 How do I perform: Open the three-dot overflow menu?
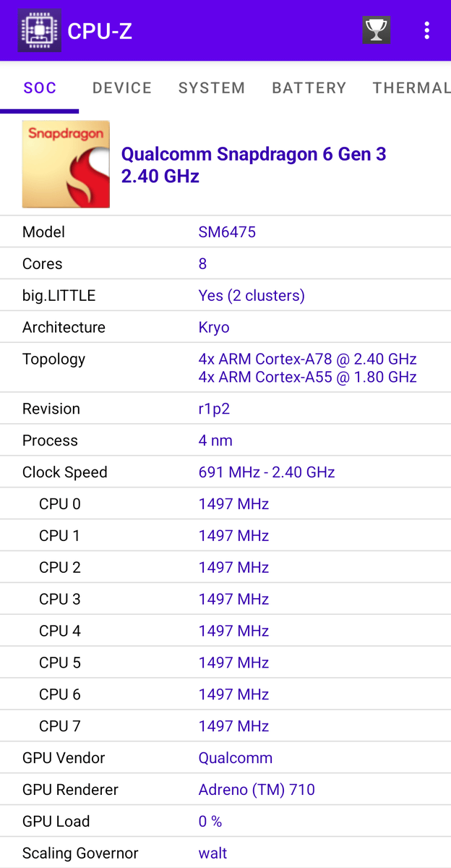pos(427,30)
